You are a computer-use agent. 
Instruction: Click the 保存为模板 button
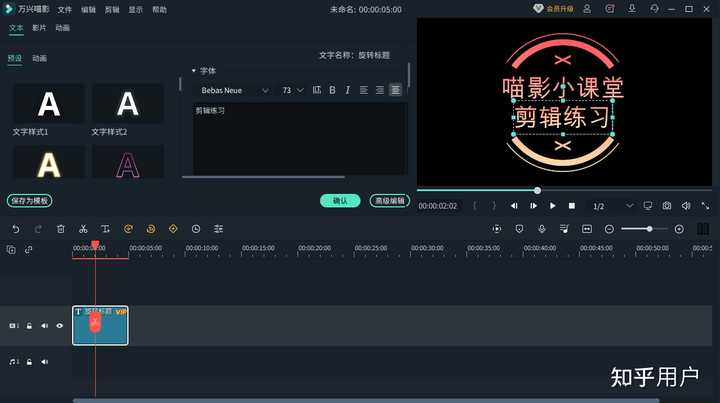pyautogui.click(x=29, y=201)
